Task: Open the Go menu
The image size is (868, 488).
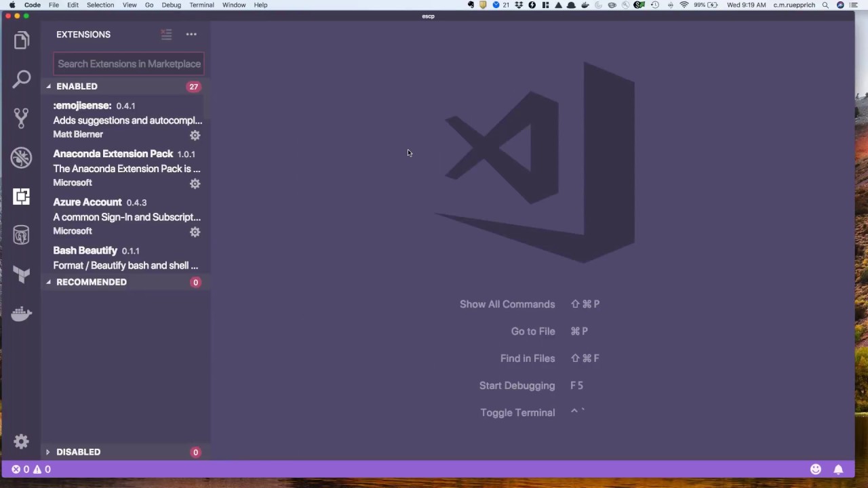Action: 149,5
